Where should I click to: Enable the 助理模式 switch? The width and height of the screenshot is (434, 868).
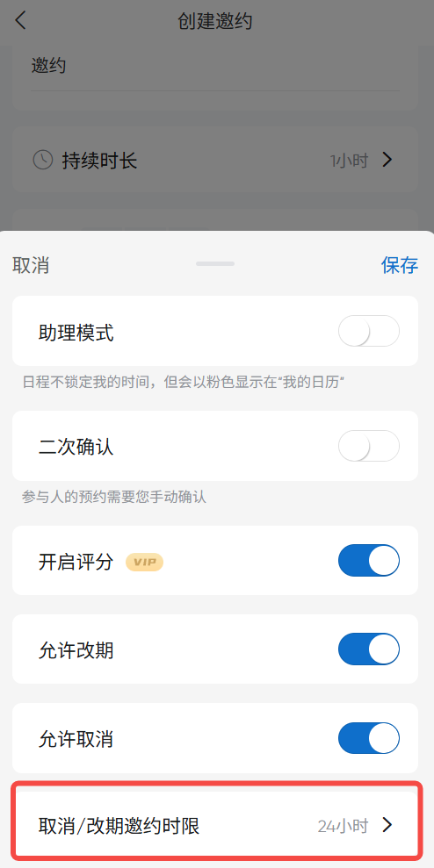(369, 331)
